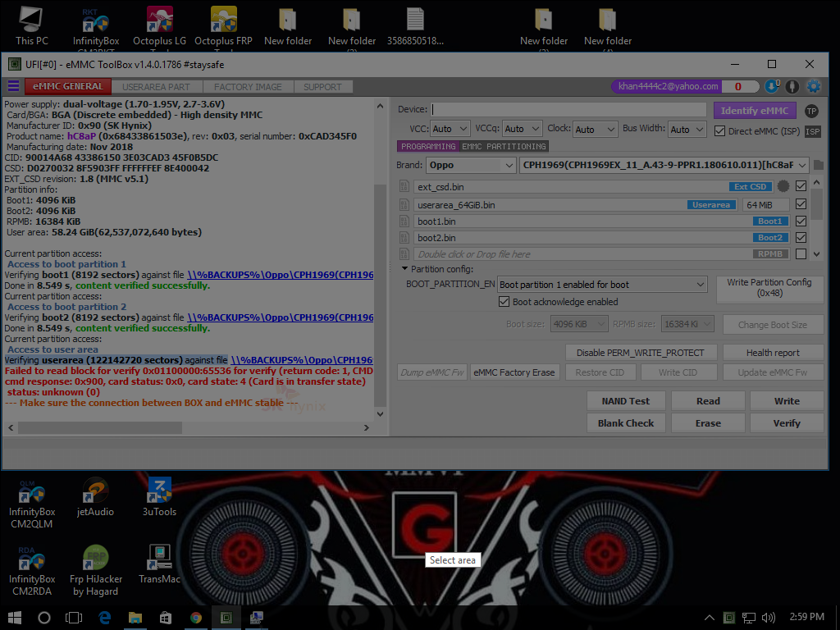Open settings gear in the eMMC ToolBox header
The image size is (840, 630).
[x=813, y=86]
